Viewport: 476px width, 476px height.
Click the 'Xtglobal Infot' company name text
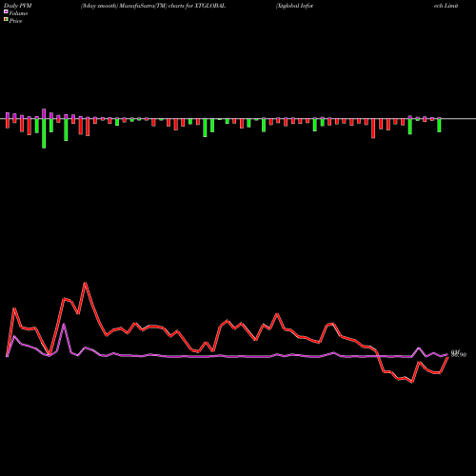[295, 6]
